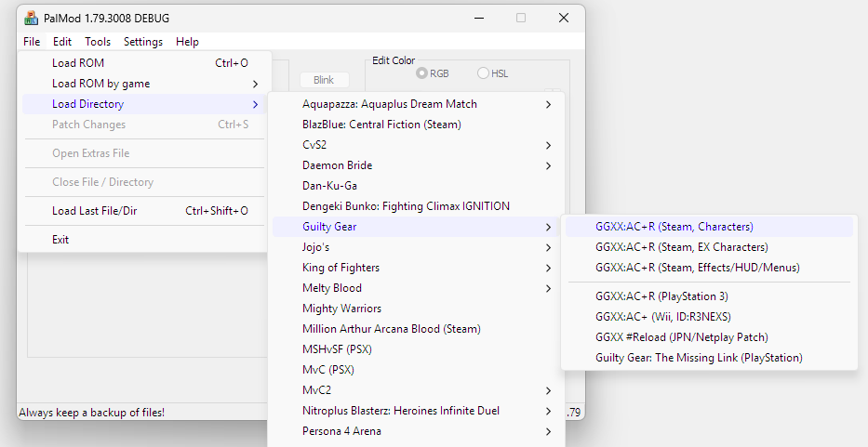
Task: Choose Guilty Gear: The Missing Link (PlayStation)
Action: point(699,358)
